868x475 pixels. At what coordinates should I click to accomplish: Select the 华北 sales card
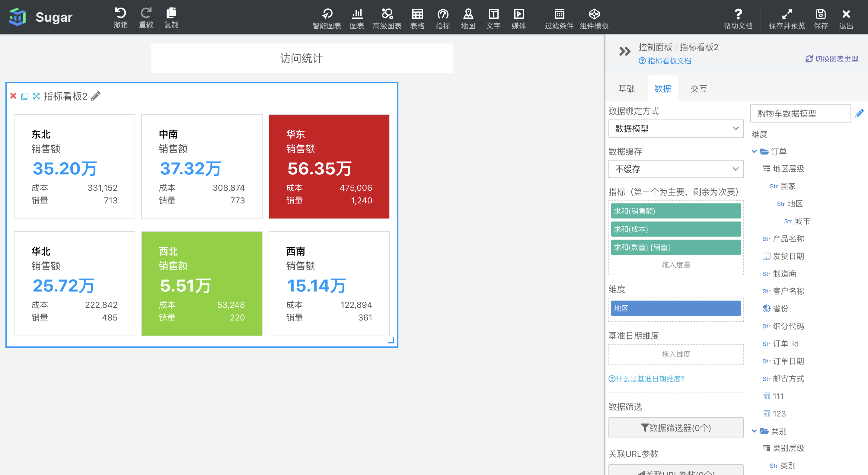[x=74, y=283]
